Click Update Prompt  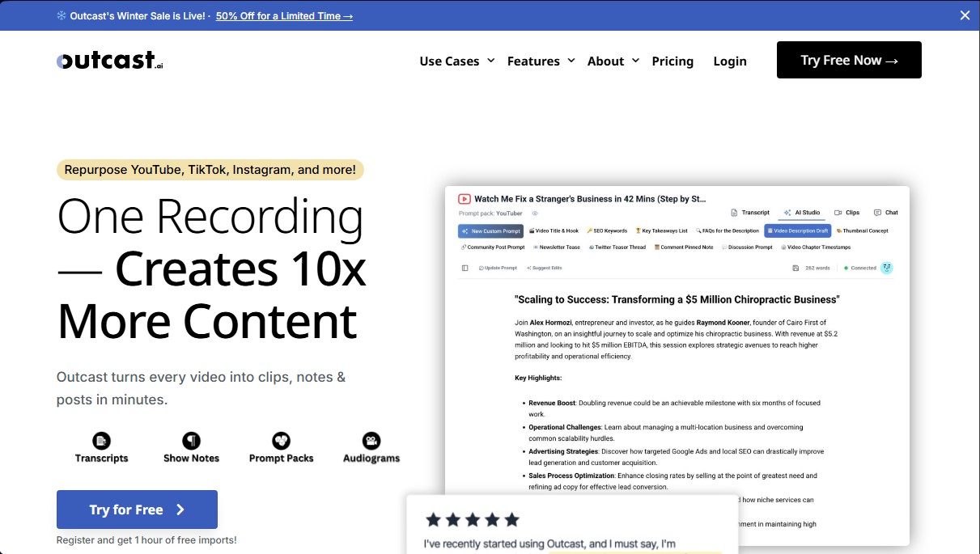[498, 268]
